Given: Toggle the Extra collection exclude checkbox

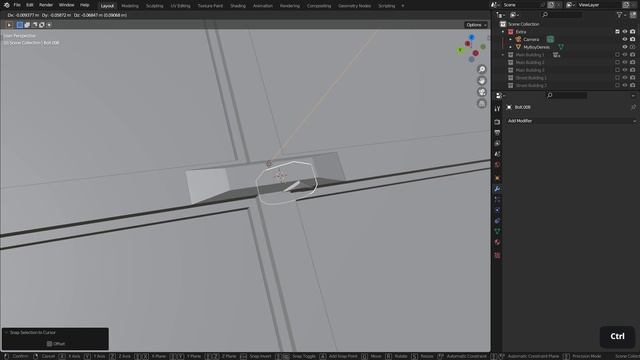Looking at the screenshot, I should coord(617,32).
